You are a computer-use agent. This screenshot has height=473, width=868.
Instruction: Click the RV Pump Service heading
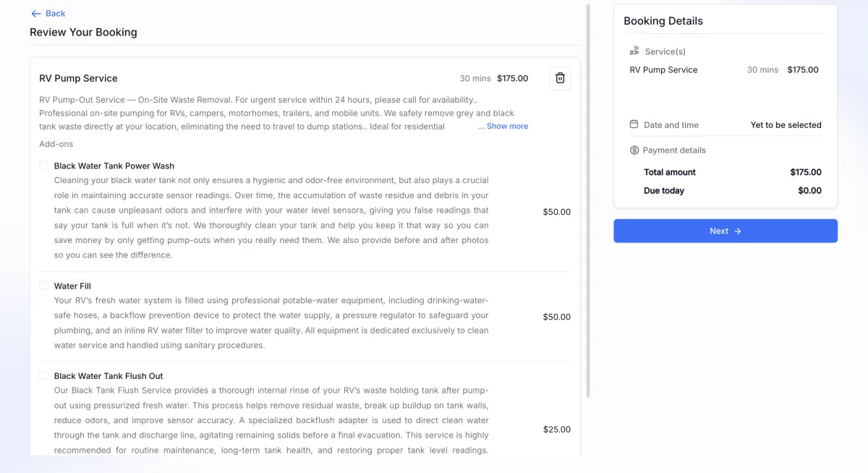(x=78, y=78)
